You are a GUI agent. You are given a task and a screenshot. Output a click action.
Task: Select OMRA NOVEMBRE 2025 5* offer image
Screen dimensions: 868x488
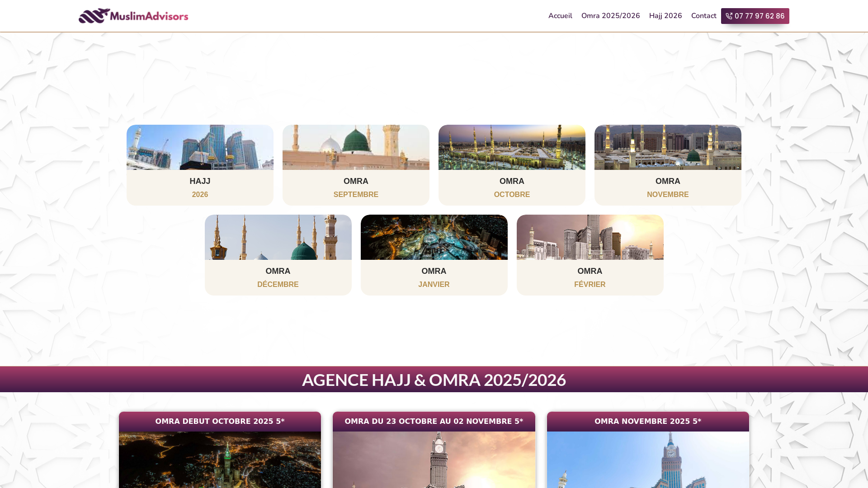click(647, 460)
